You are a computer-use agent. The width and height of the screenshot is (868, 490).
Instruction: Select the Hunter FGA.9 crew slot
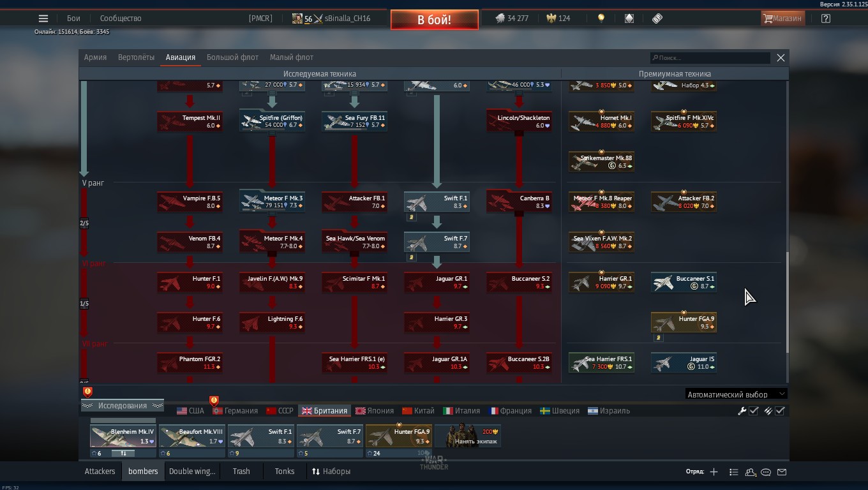point(399,436)
